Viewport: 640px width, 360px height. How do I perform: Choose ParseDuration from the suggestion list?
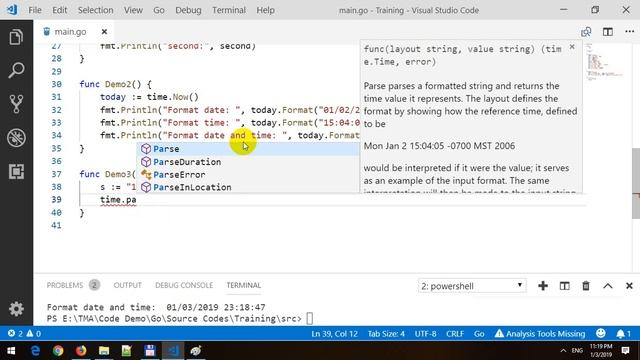(248, 162)
